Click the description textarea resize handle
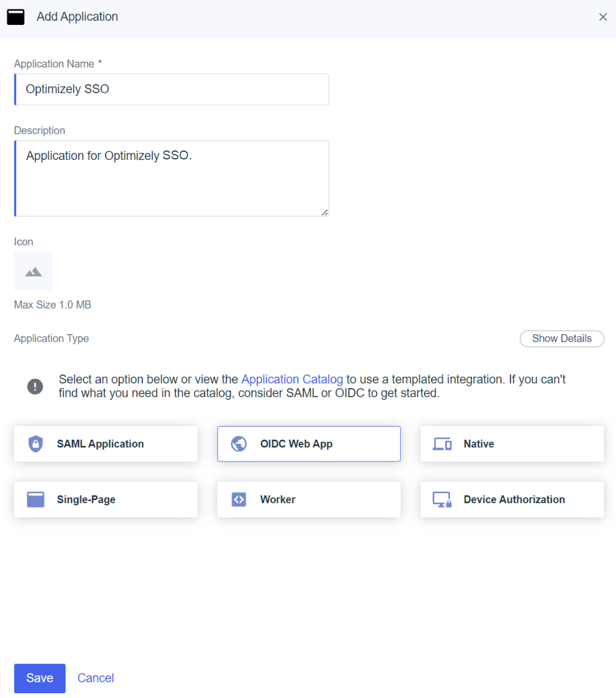The width and height of the screenshot is (616, 698). point(325,213)
